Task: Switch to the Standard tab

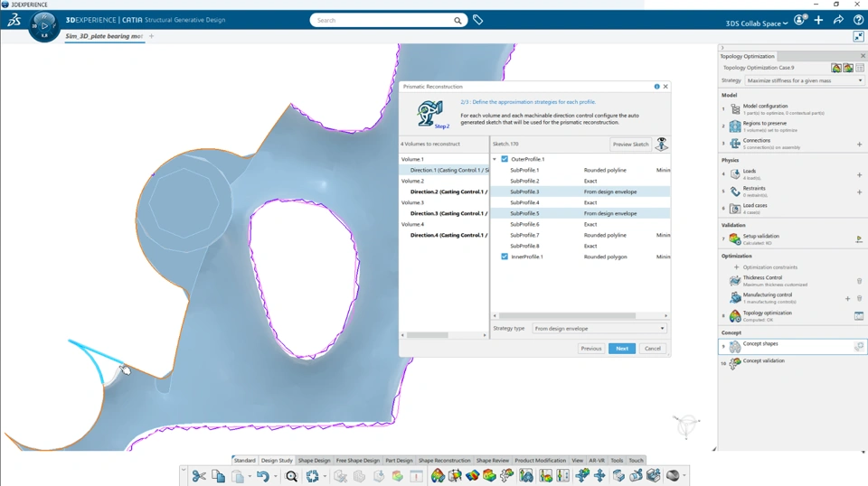Action: (245, 461)
